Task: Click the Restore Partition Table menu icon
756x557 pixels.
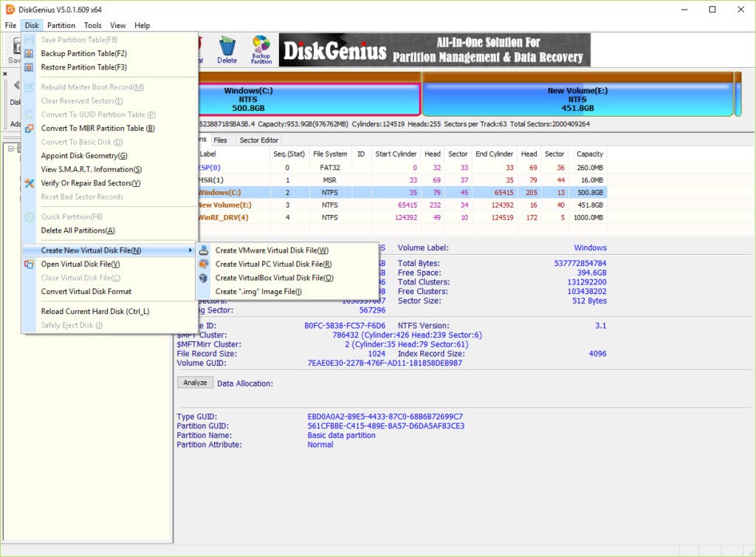Action: point(29,67)
